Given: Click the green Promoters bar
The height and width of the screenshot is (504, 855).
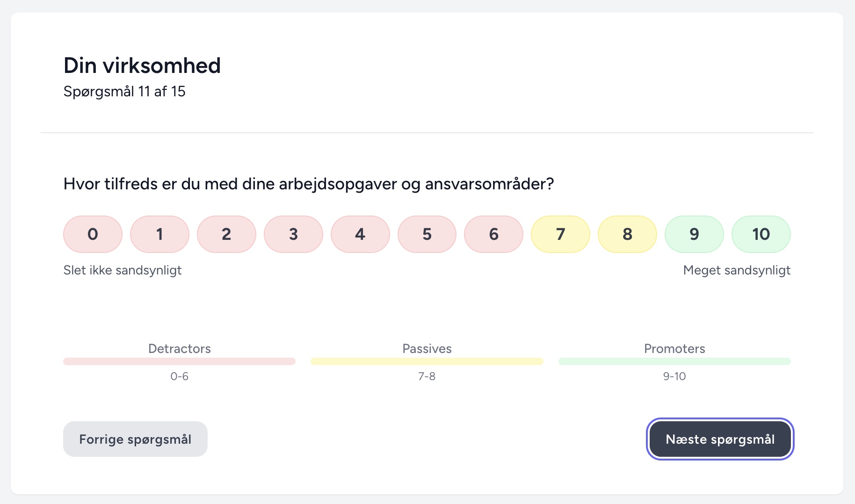Looking at the screenshot, I should [x=674, y=361].
